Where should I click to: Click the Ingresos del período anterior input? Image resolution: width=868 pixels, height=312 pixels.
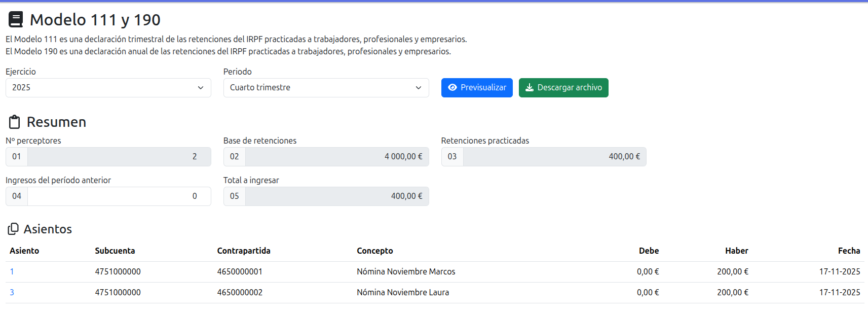pyautogui.click(x=119, y=196)
